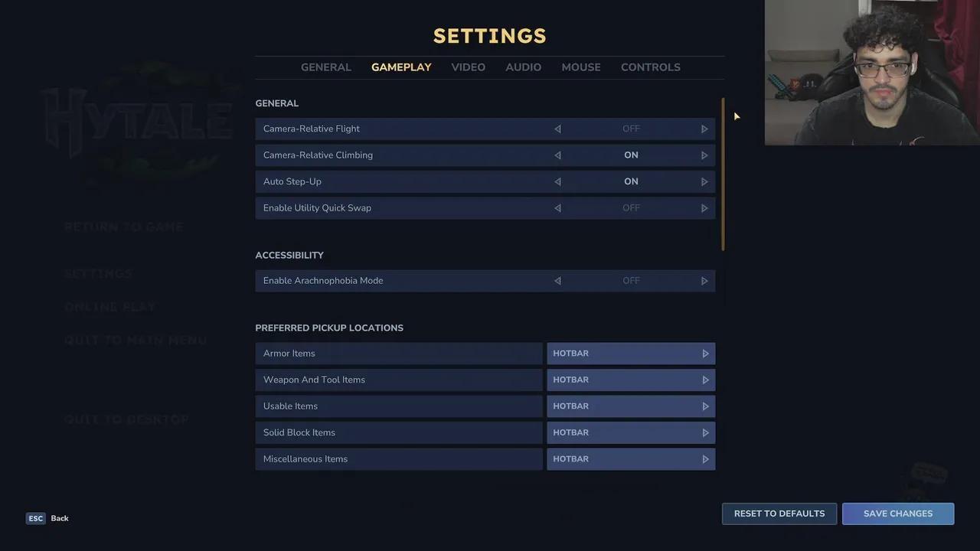Click right arrow for Camera-Relative Flight
Viewport: 980px width, 551px height.
(704, 129)
